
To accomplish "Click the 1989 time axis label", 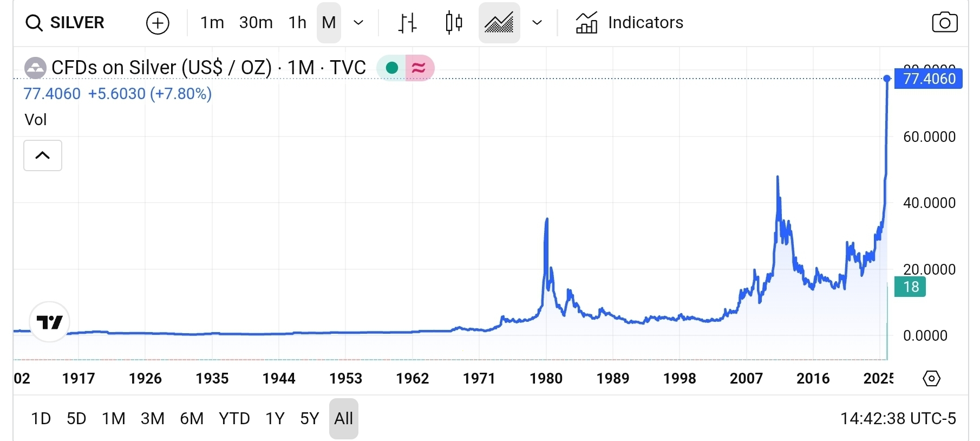I will point(613,378).
